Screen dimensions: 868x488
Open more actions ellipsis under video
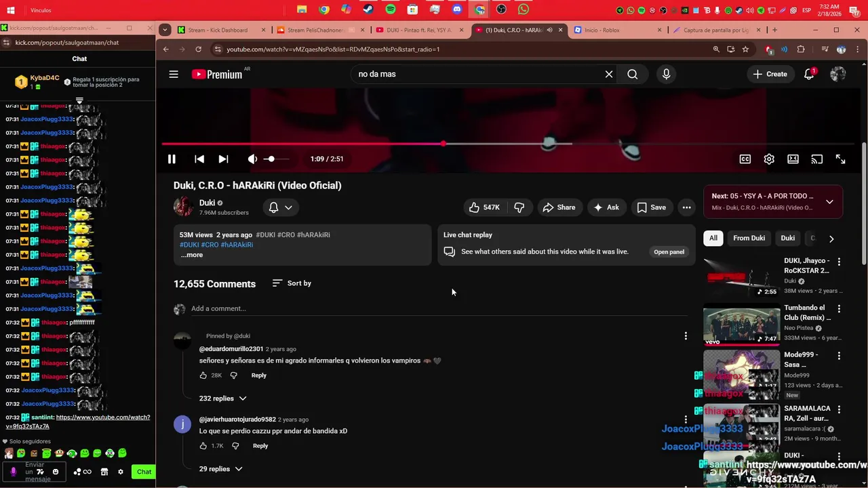click(686, 207)
